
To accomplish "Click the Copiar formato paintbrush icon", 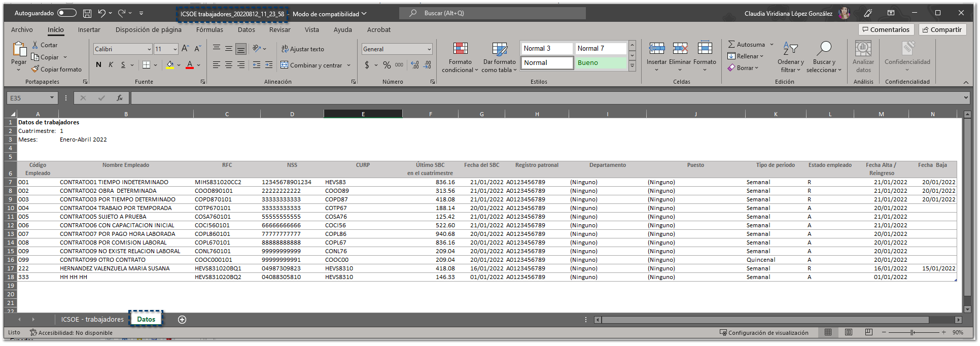I will click(x=35, y=70).
